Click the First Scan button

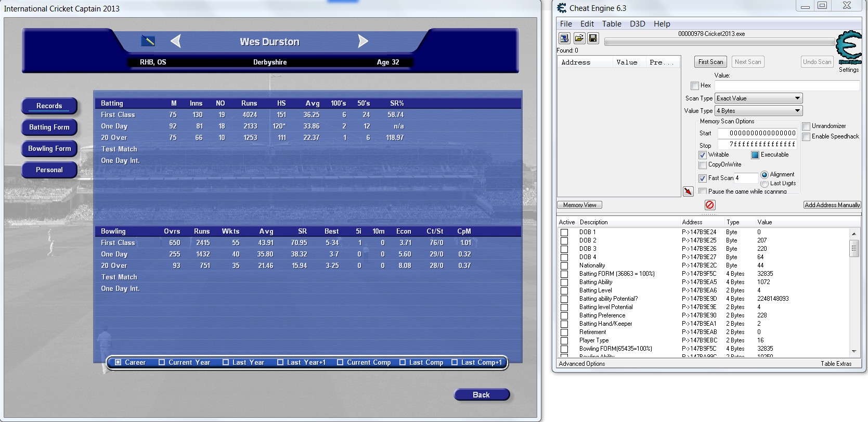[710, 62]
